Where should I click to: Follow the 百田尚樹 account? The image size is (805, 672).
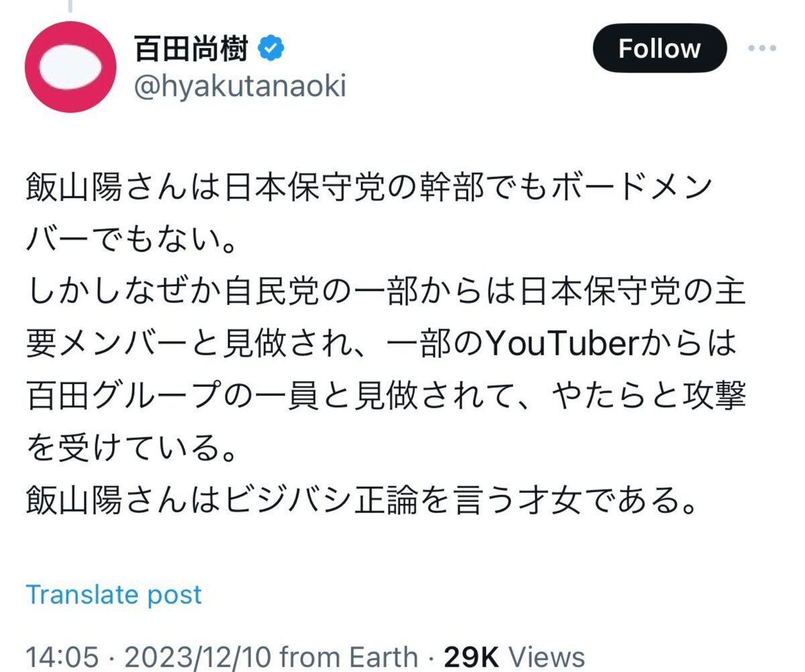pos(659,48)
